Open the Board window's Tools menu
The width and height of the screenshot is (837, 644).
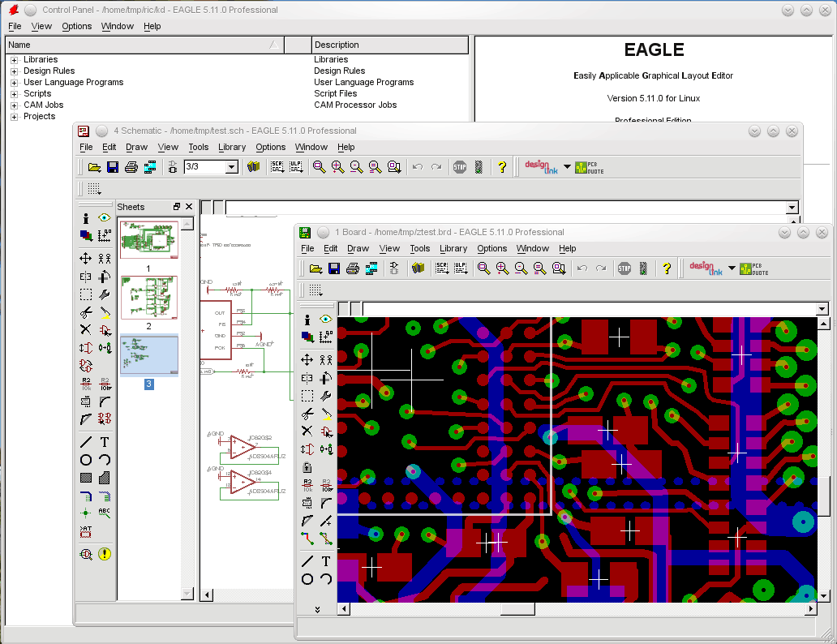420,248
